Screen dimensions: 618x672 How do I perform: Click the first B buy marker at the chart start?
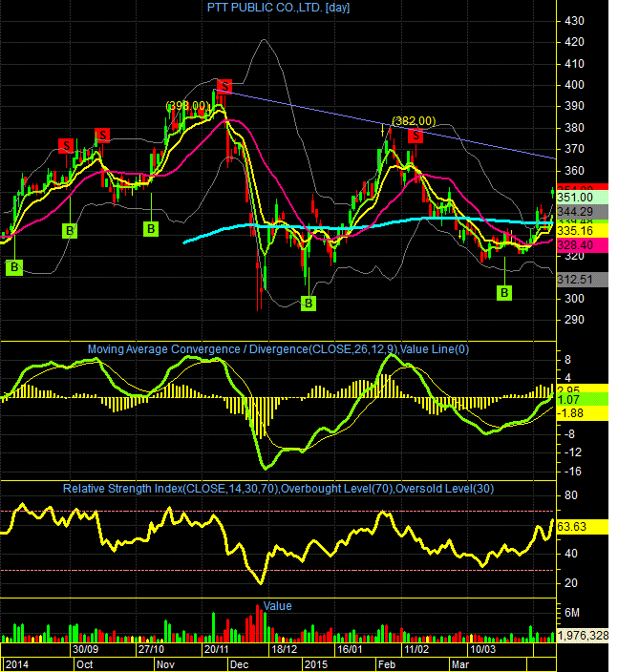pyautogui.click(x=14, y=267)
